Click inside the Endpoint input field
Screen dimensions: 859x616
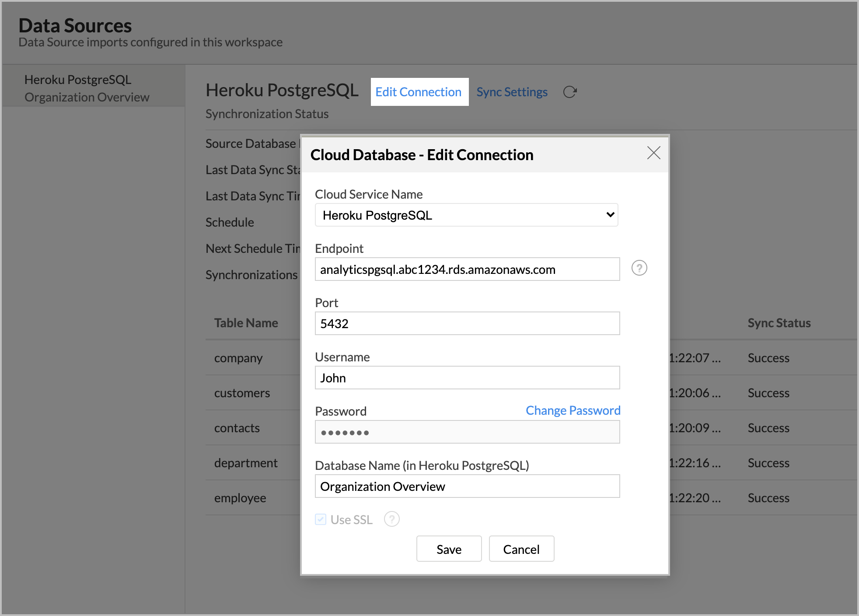(467, 269)
